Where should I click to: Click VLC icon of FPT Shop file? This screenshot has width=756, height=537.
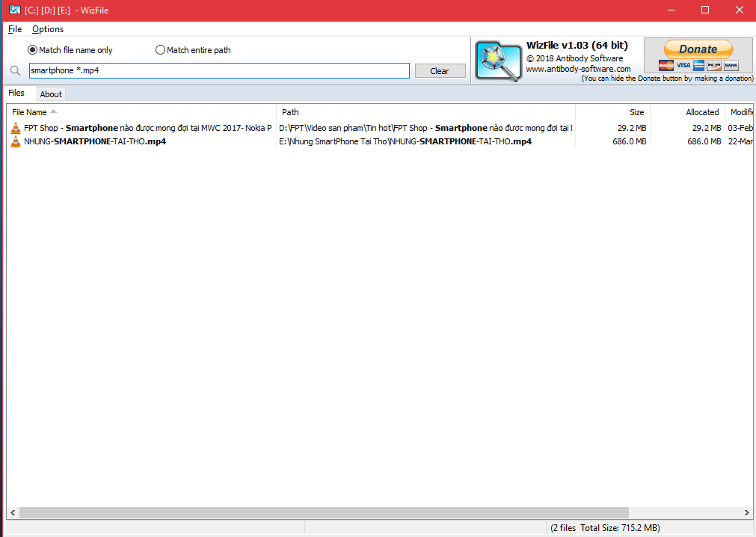[x=16, y=128]
